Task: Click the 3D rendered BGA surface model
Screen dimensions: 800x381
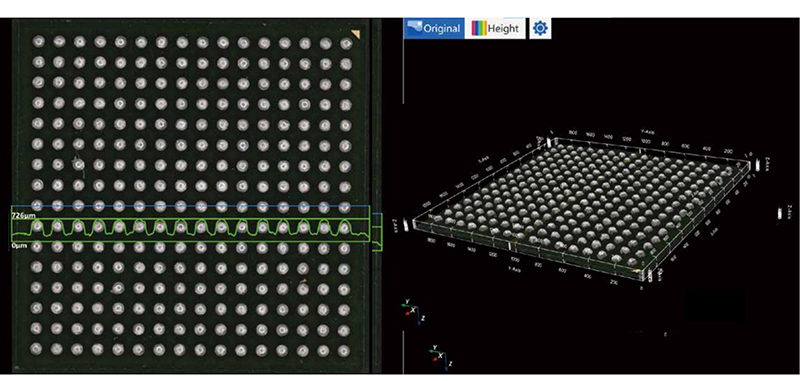Action: tap(582, 209)
